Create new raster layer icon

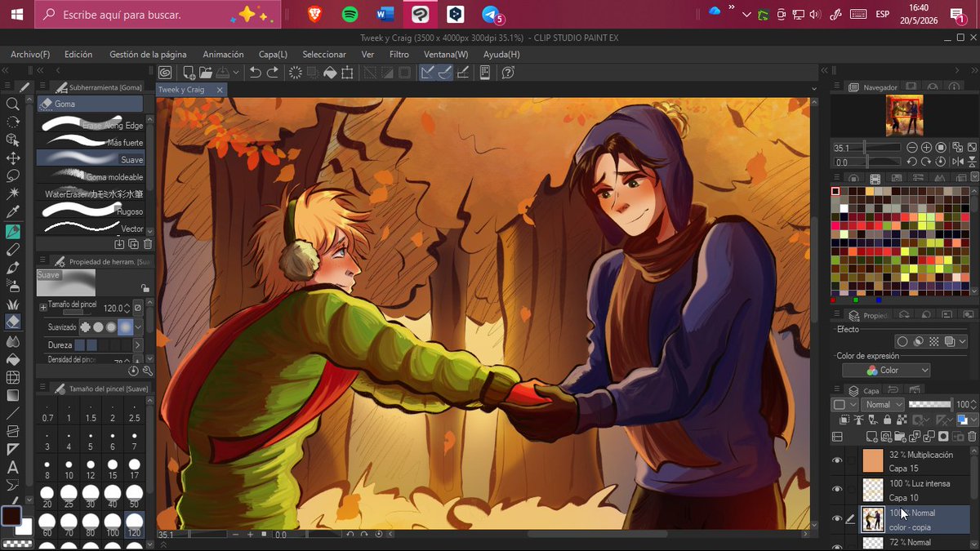click(872, 437)
